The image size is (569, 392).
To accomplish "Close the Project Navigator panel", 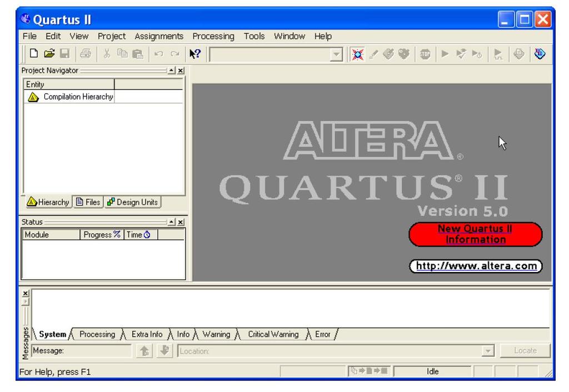I will pyautogui.click(x=181, y=71).
